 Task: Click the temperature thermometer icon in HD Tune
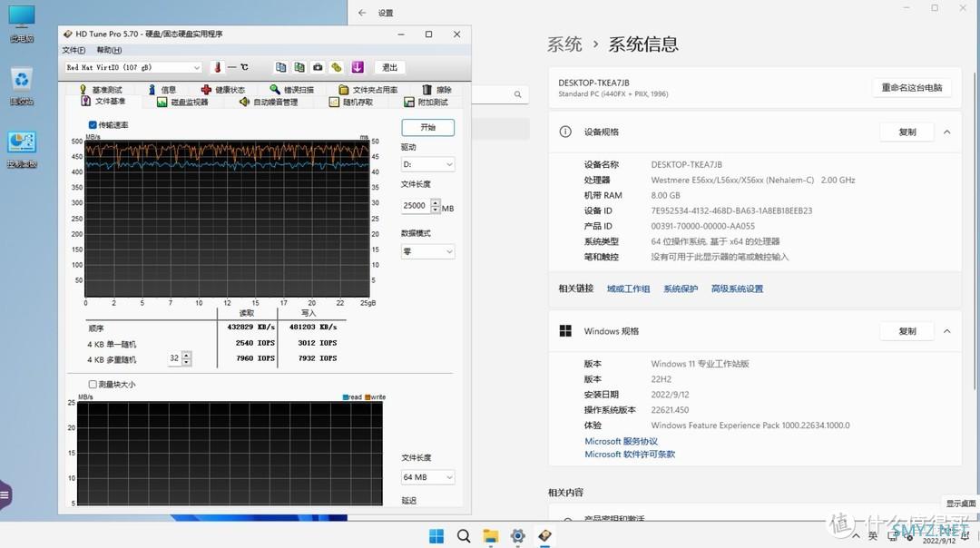(x=218, y=67)
